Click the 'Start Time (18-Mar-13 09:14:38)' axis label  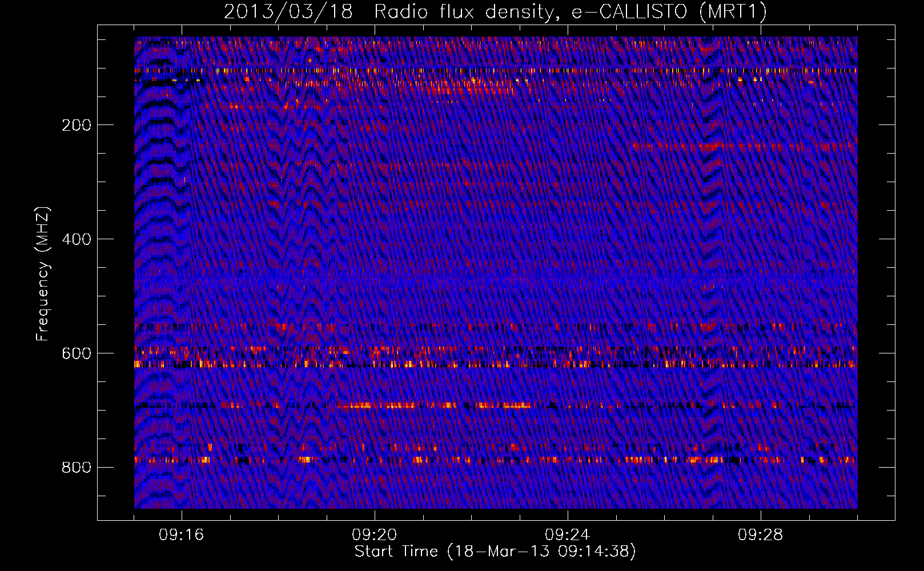click(x=495, y=552)
